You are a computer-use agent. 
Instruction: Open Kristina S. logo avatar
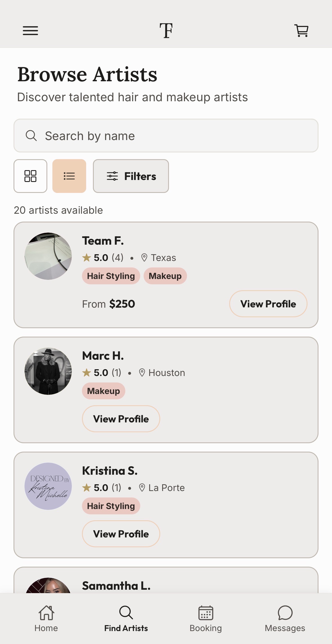click(48, 486)
